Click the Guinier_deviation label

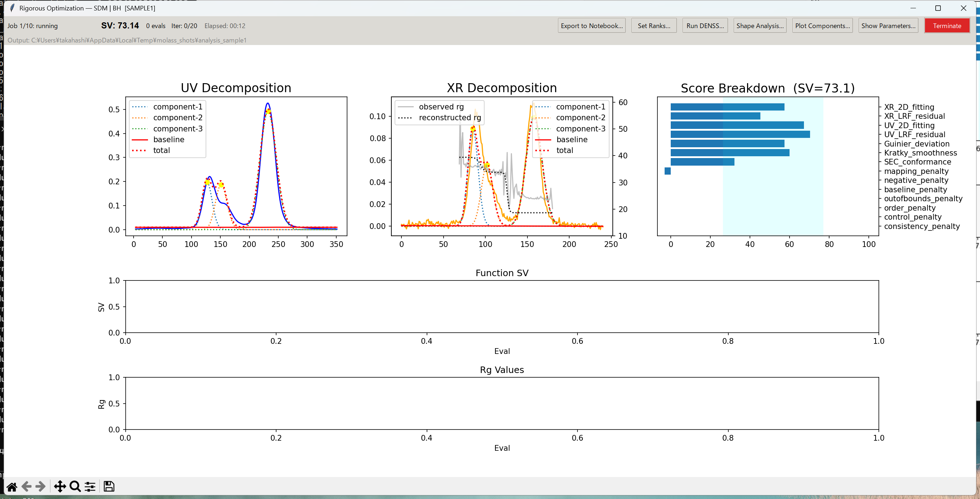pyautogui.click(x=917, y=144)
